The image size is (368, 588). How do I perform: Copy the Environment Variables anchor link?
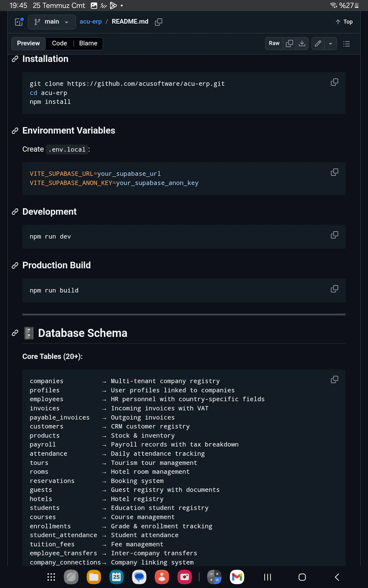(15, 131)
